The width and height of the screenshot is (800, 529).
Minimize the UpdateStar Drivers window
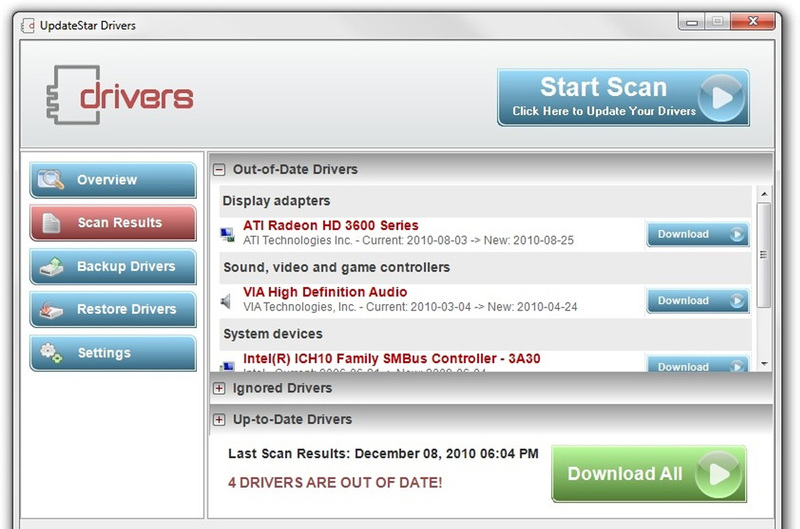692,21
